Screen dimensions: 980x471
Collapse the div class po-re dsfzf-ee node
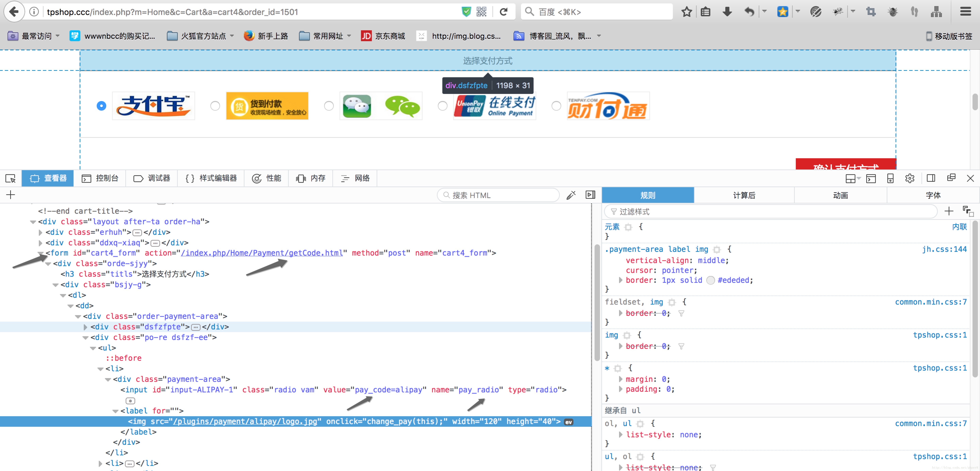(85, 338)
